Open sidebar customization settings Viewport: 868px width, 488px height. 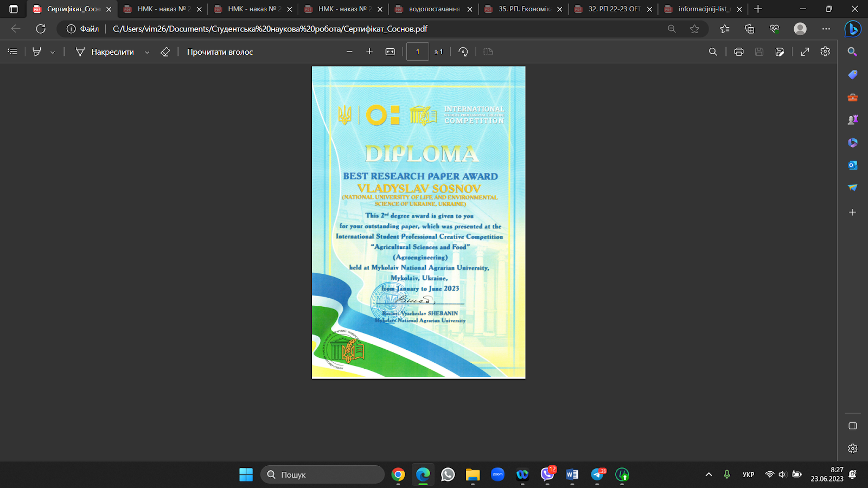click(x=853, y=449)
